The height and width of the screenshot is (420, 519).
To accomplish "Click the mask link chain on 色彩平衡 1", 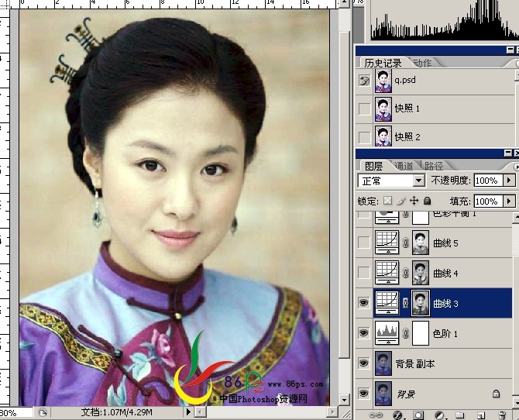I will 405,215.
